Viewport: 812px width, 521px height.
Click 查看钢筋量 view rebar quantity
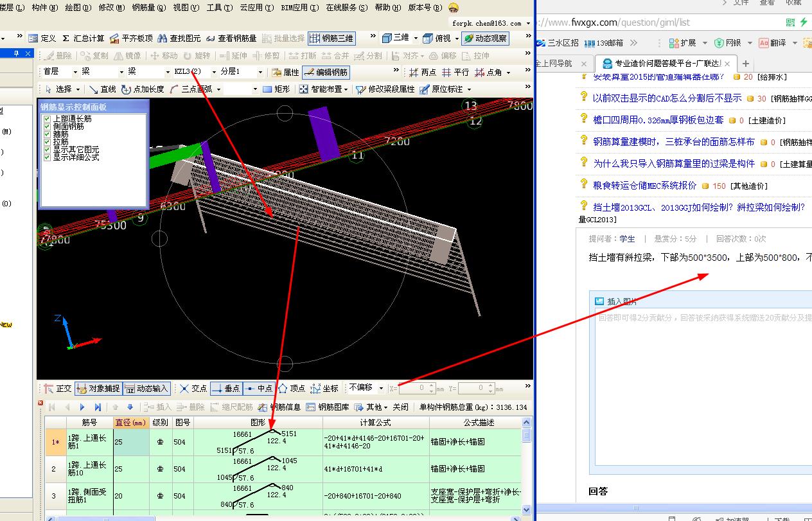click(231, 39)
